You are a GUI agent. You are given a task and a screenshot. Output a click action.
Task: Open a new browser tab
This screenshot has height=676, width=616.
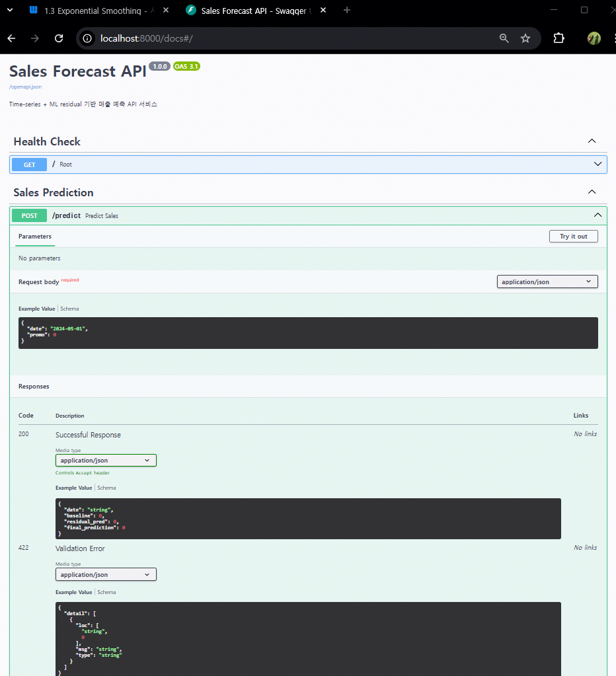point(347,10)
